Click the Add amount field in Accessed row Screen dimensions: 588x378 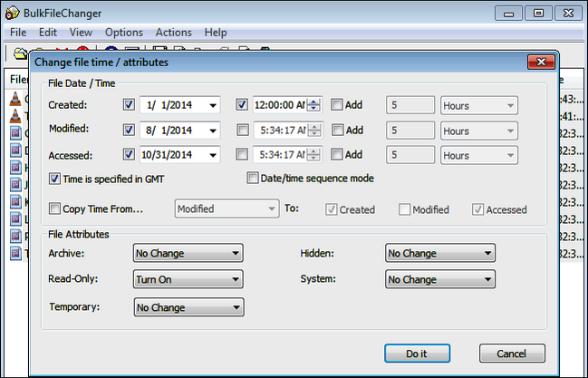click(x=410, y=155)
